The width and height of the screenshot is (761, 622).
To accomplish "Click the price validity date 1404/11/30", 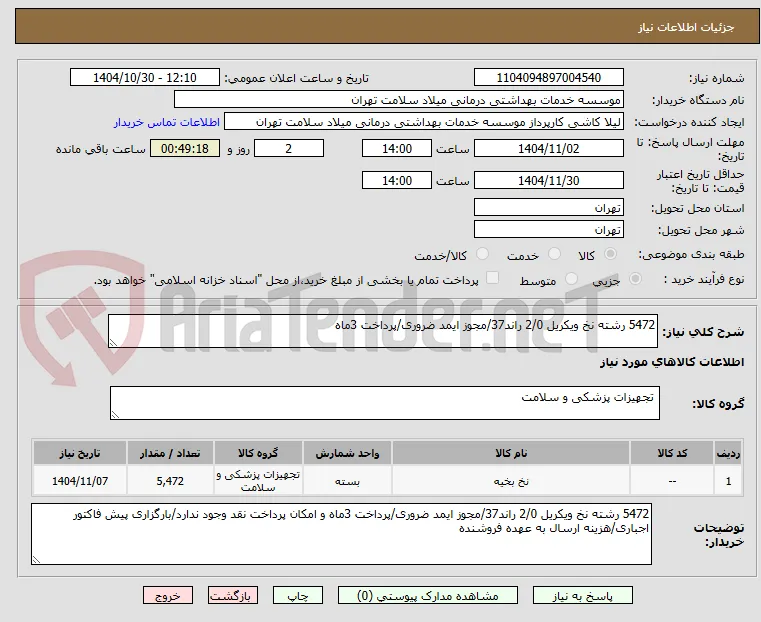I will (548, 180).
